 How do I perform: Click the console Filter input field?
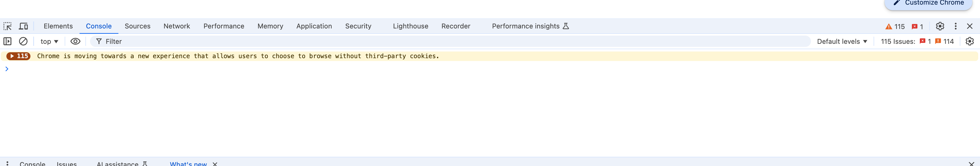[x=450, y=42]
